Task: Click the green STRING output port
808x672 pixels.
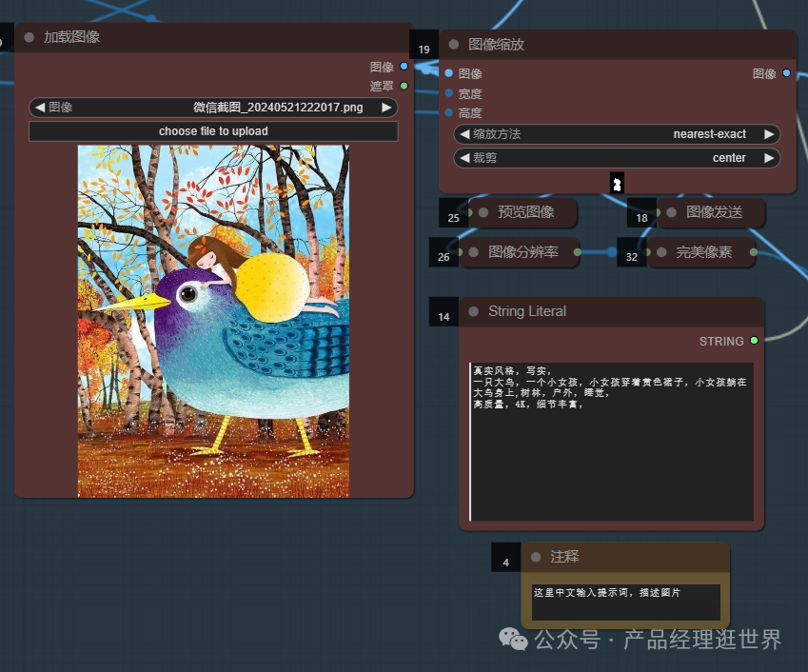Action: 755,341
